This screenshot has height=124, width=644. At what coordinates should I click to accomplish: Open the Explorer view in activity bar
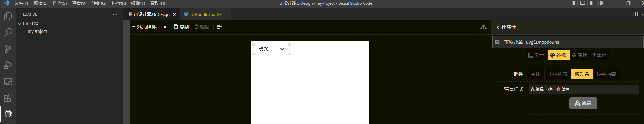coord(8,16)
